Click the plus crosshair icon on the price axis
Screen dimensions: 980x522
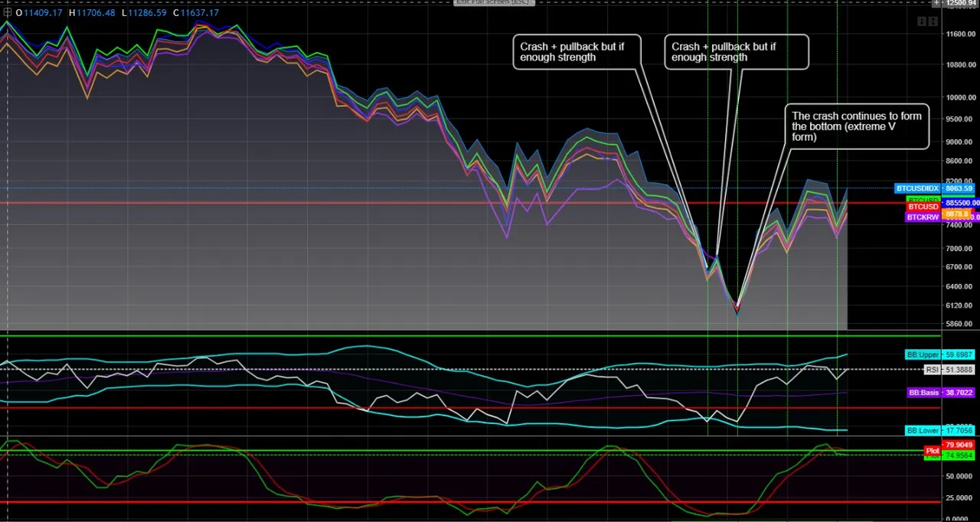click(x=936, y=3)
